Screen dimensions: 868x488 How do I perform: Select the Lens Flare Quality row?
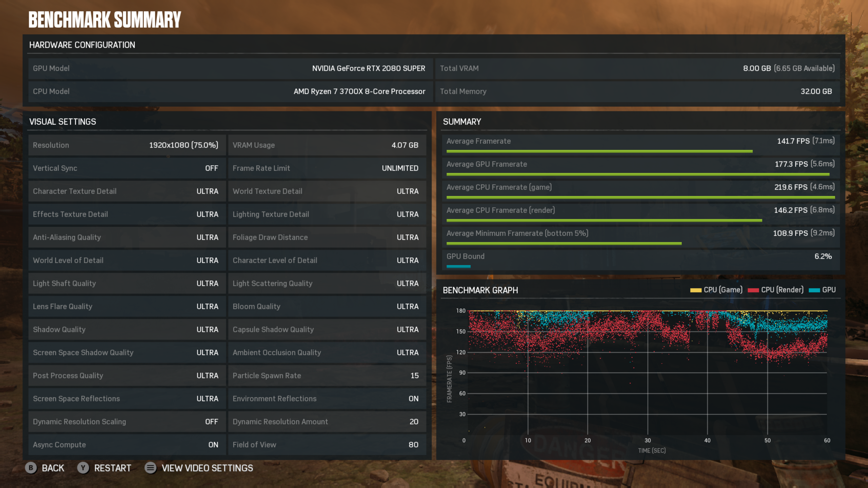(x=127, y=306)
